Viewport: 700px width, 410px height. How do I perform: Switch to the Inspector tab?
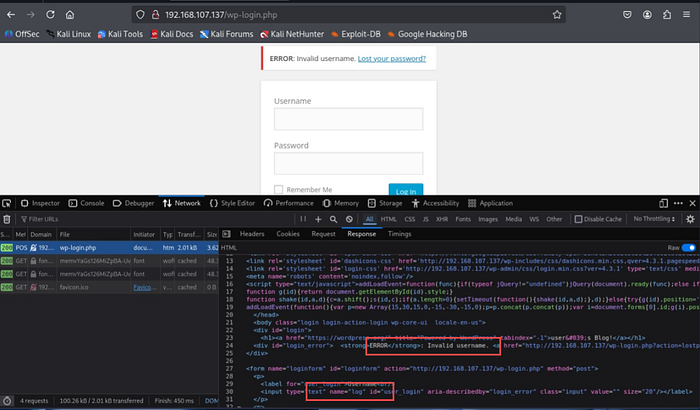[40, 203]
